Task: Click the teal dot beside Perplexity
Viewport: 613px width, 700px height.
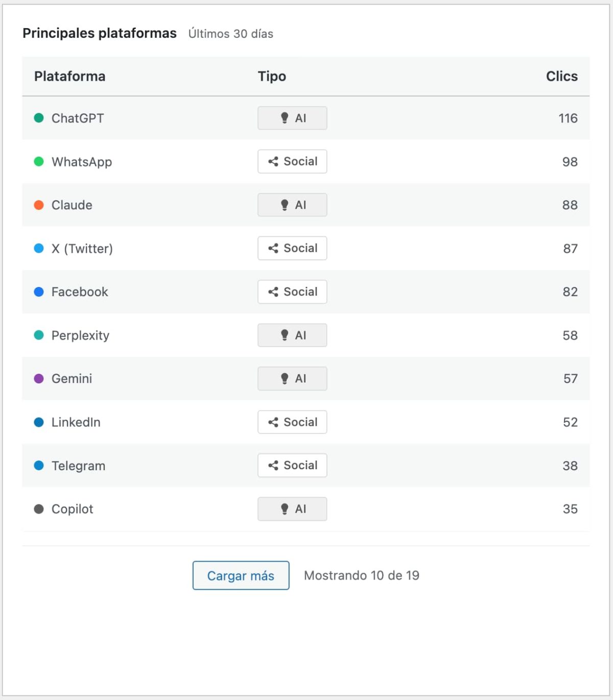Action: click(39, 335)
